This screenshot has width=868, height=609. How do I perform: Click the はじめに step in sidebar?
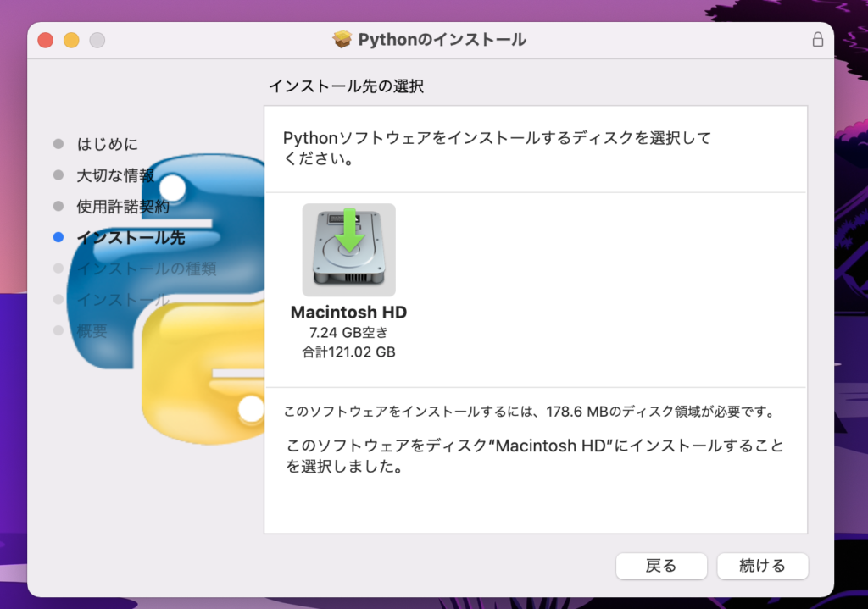coord(108,144)
